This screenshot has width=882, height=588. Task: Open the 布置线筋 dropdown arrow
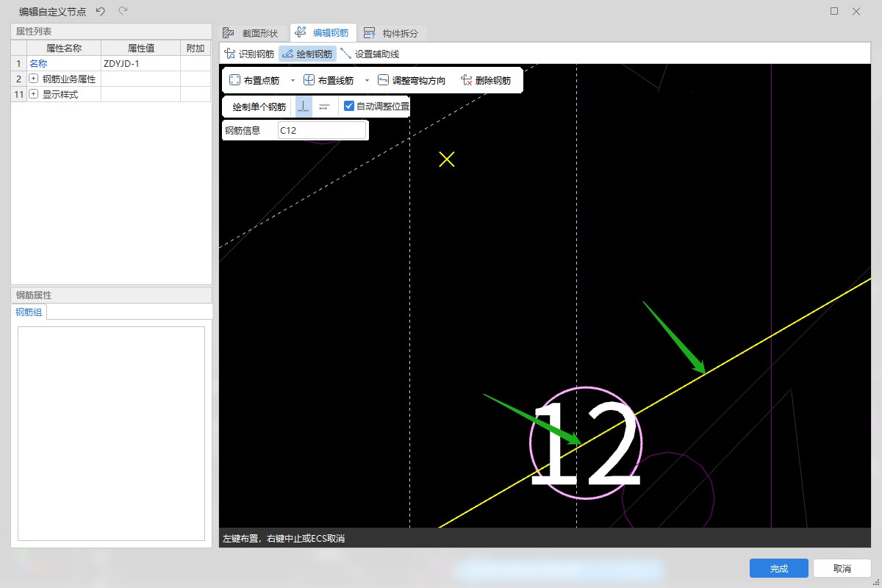(367, 80)
